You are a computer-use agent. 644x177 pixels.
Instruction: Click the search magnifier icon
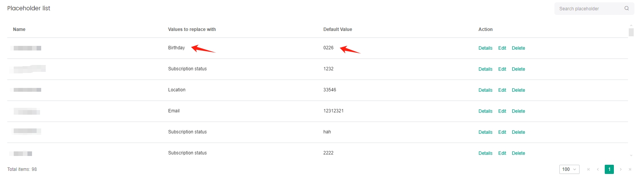click(x=626, y=8)
